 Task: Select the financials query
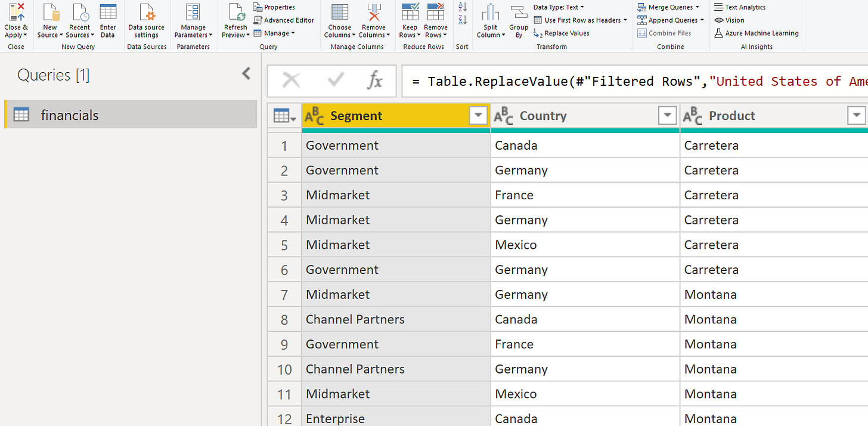tap(131, 115)
